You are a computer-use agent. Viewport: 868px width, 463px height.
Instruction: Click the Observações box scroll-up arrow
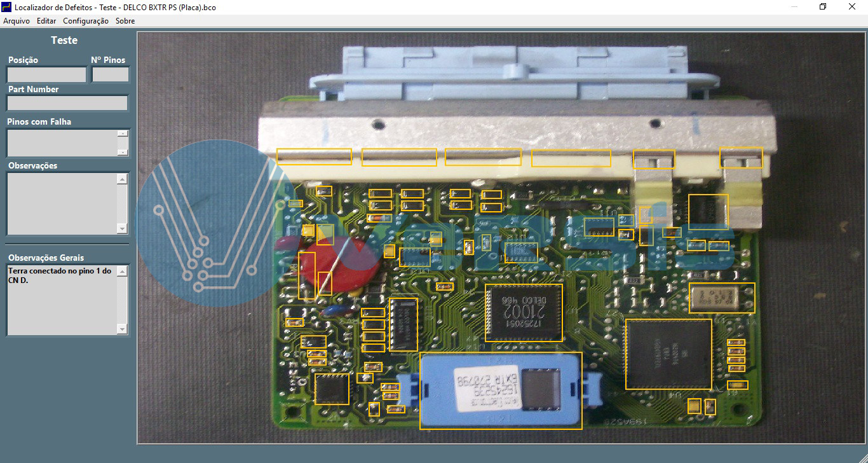tap(123, 179)
